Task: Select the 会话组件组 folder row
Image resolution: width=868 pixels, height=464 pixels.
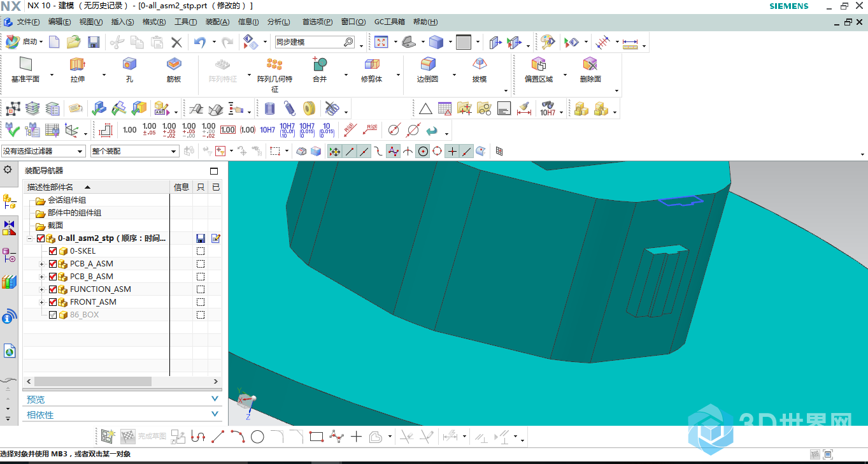Action: (x=67, y=200)
